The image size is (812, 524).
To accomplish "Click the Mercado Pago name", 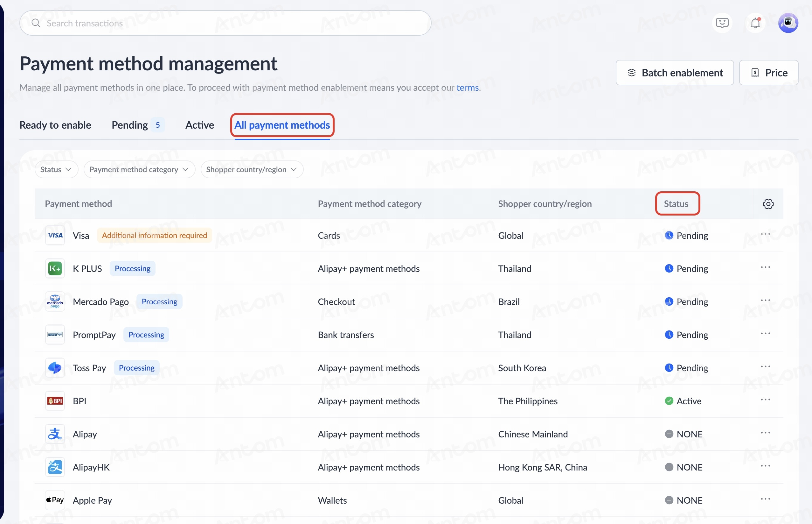I will click(101, 301).
